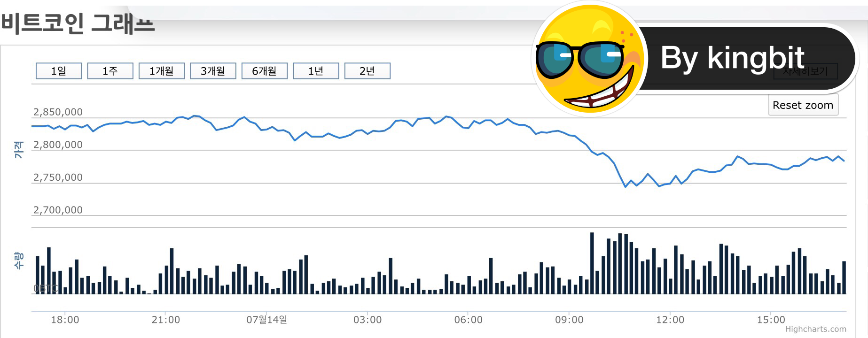The height and width of the screenshot is (338, 868).
Task: Click the 2,850,000 price axis label
Action: click(58, 112)
